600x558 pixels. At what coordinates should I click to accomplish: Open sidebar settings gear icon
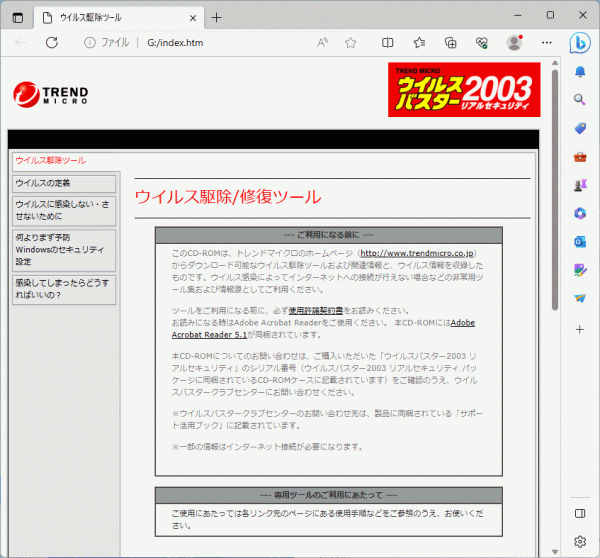(580, 542)
